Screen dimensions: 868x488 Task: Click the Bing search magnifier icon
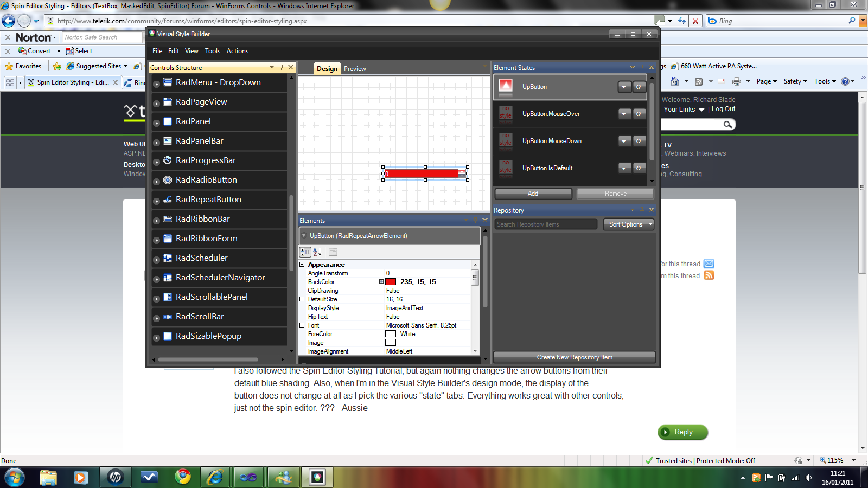(x=852, y=21)
